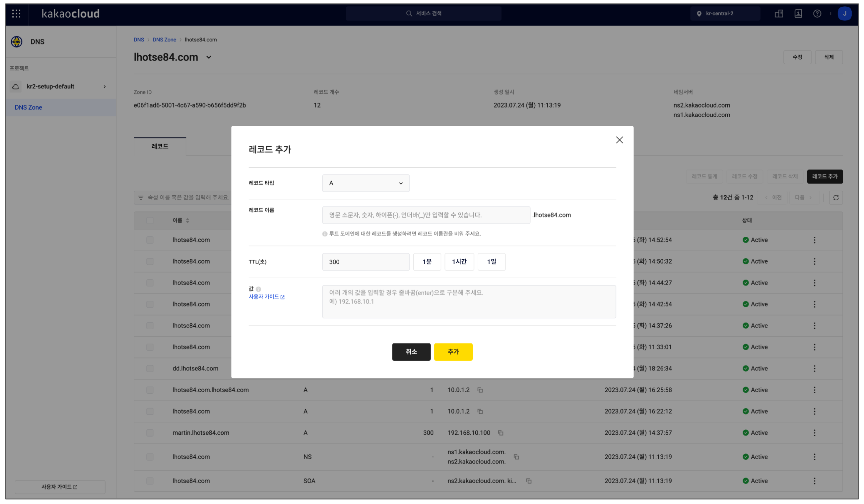Click the 레코드 삭제 button
The image size is (864, 504).
pyautogui.click(x=785, y=176)
